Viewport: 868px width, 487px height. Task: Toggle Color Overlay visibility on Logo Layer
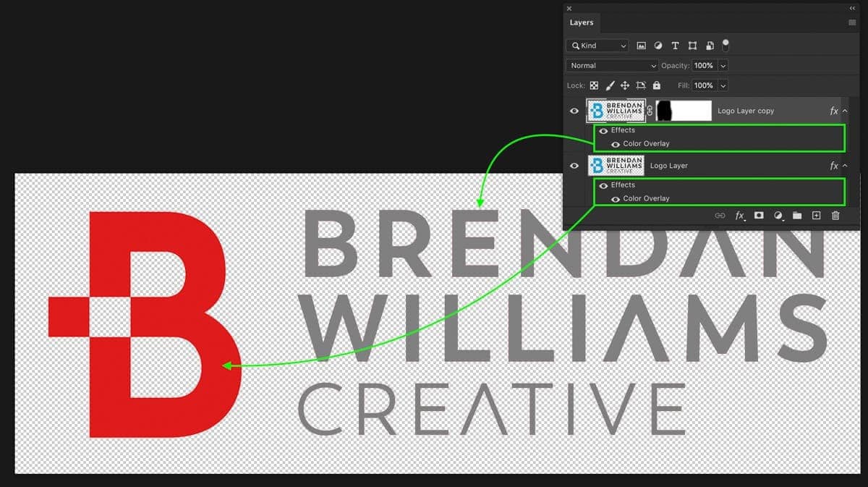click(x=616, y=198)
